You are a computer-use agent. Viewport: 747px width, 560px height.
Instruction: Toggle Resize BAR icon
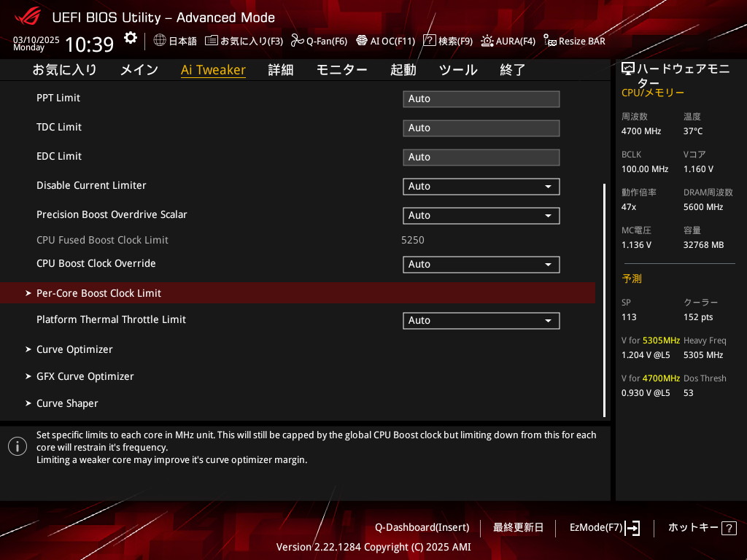pos(550,41)
